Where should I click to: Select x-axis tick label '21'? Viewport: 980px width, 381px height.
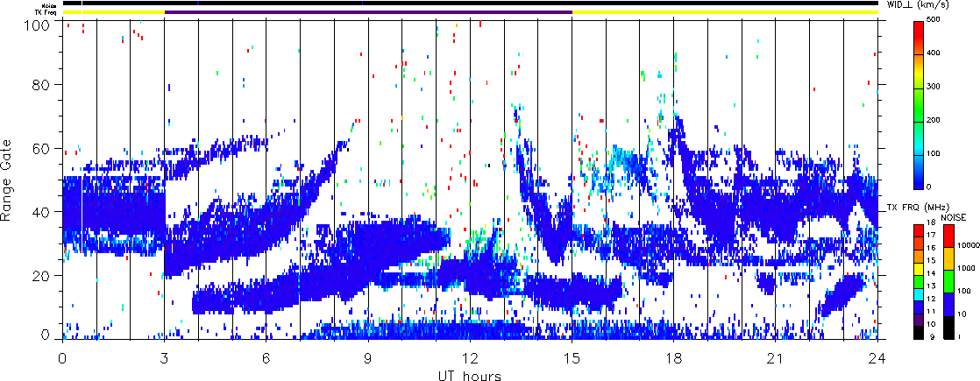tap(776, 358)
